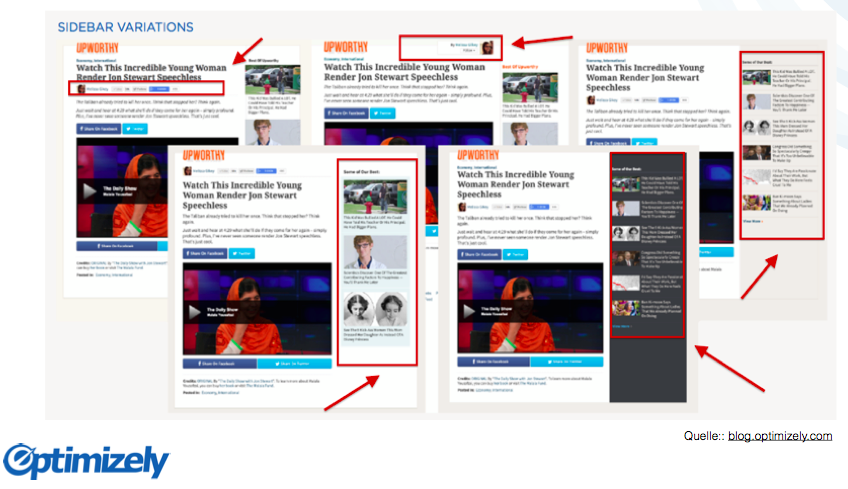The height and width of the screenshot is (489, 848).
Task: Click blue like button in dark-sidebar byline
Action: point(539,207)
